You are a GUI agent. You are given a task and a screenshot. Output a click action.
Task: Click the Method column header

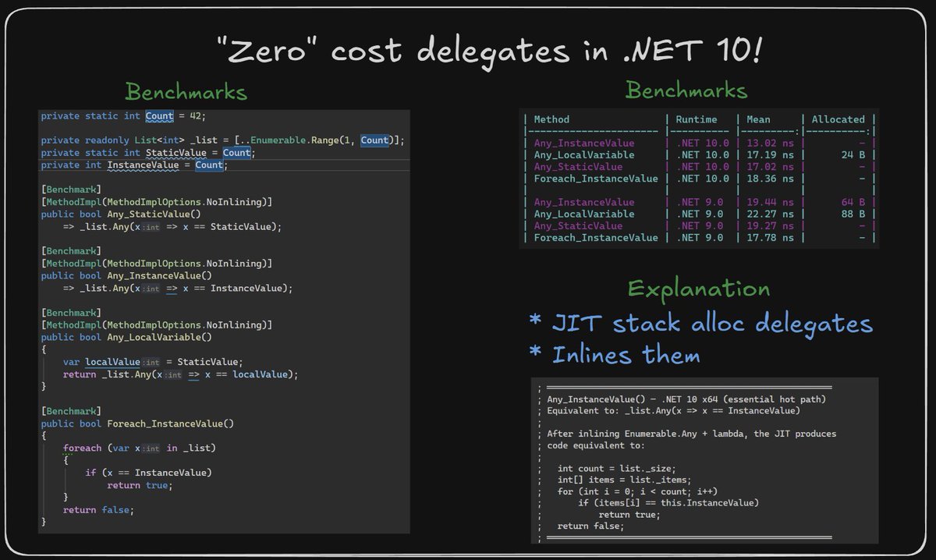551,119
